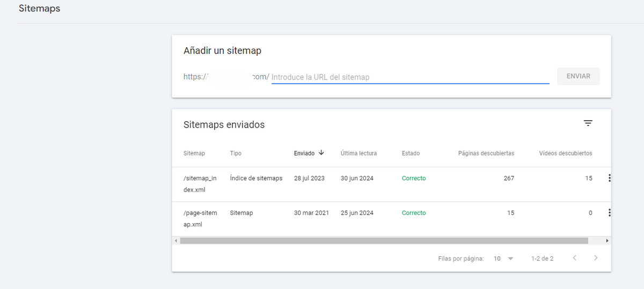Click the Tipo column header
644x289 pixels.
tap(236, 153)
